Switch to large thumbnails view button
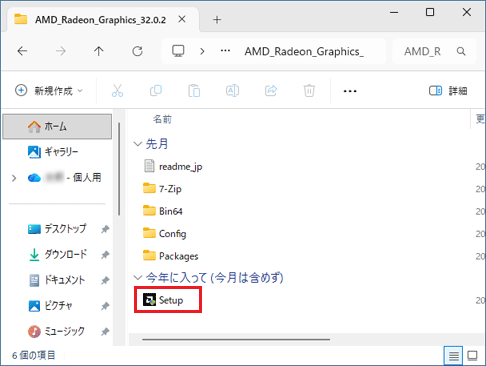This screenshot has width=486, height=366. click(472, 356)
